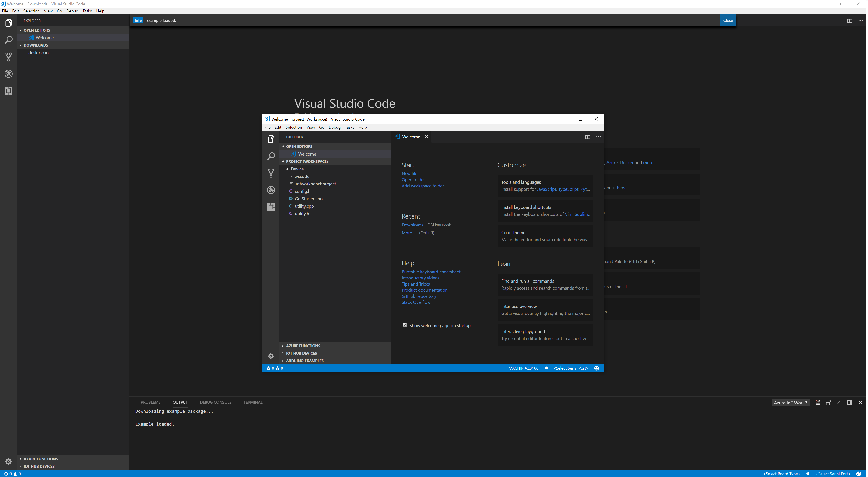Click Extensions icon in Downloads window activity bar

coord(9,91)
